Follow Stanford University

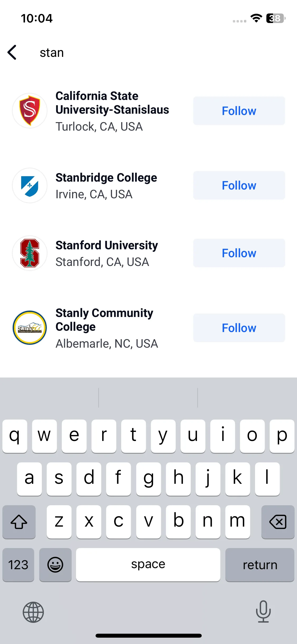pos(239,253)
